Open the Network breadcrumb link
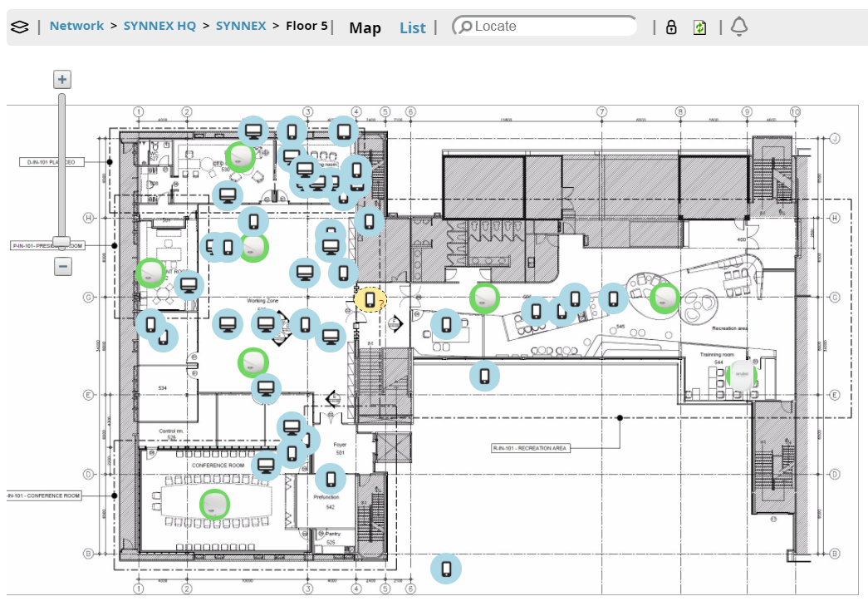This screenshot has width=868, height=606. (76, 26)
